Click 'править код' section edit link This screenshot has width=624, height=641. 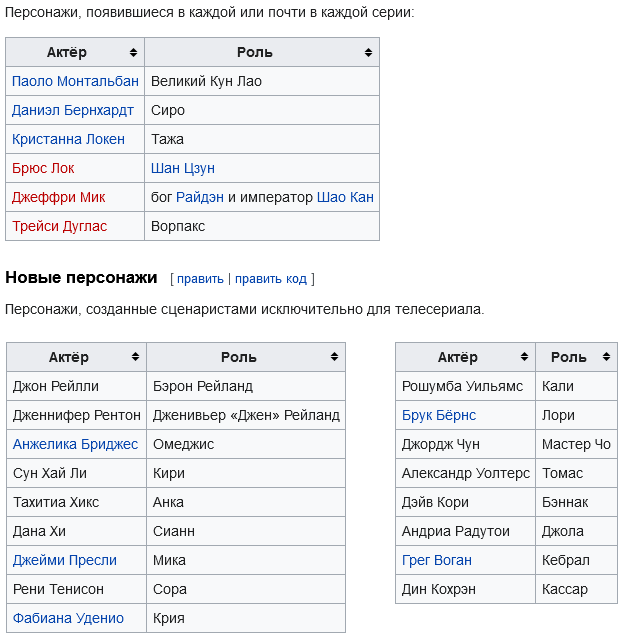270,279
